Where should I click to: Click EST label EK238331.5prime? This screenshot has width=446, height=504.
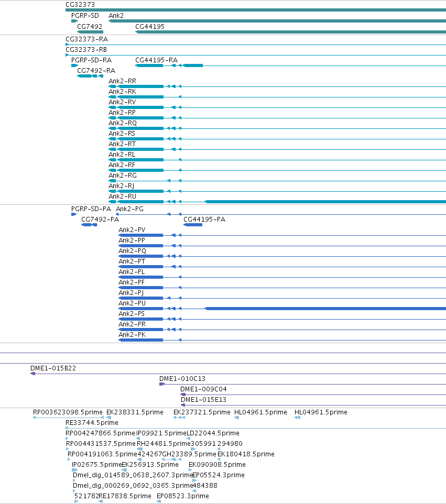coord(135,412)
